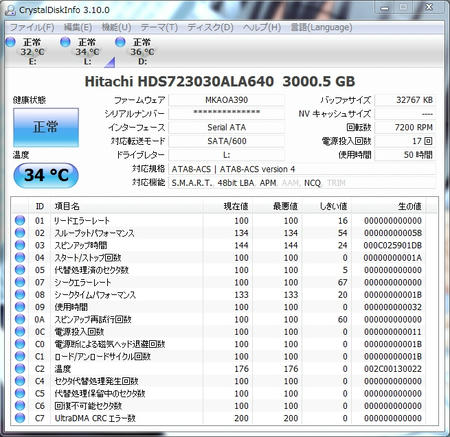450x437 pixels.
Task: Click status circle for C2 温度 row
Action: pyautogui.click(x=20, y=369)
